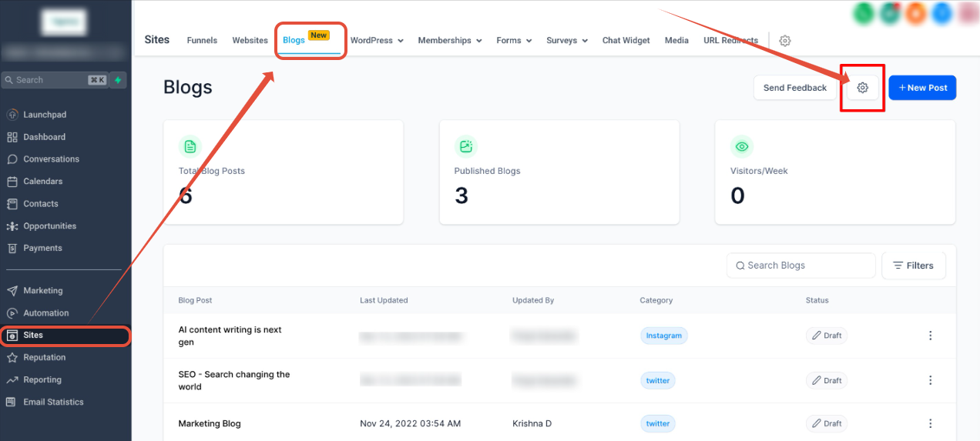Open the Chat Widget tab
Image resolution: width=980 pixels, height=441 pixels.
626,41
